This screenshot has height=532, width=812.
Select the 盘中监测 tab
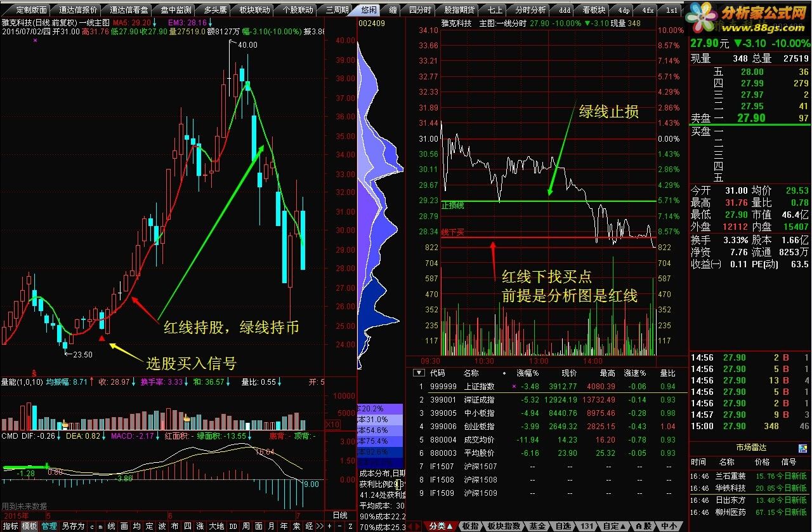coord(176,10)
